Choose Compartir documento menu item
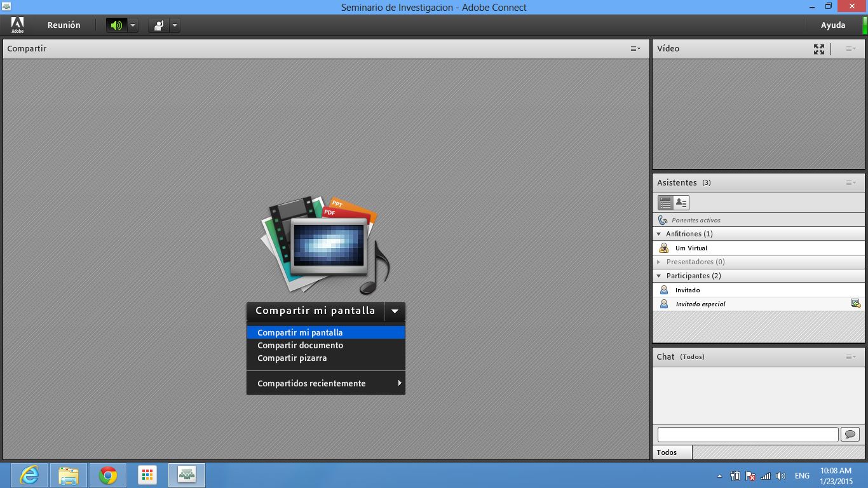This screenshot has width=868, height=488. pos(326,345)
